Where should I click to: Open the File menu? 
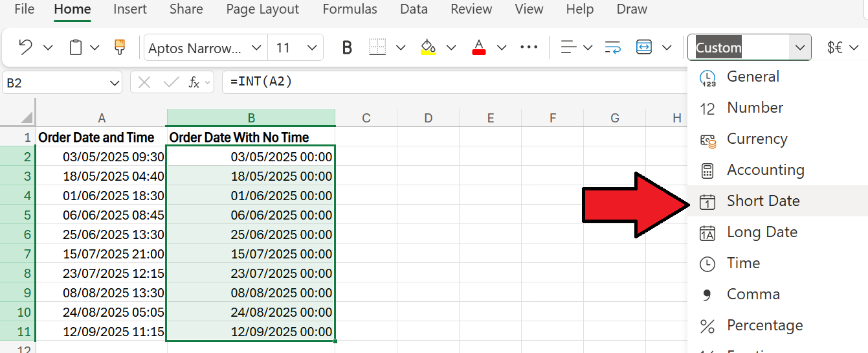[x=25, y=9]
